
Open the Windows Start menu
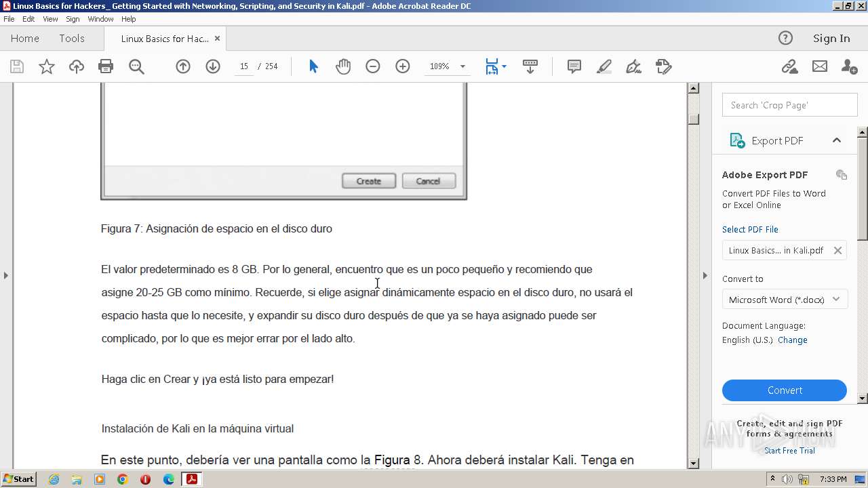pos(18,479)
